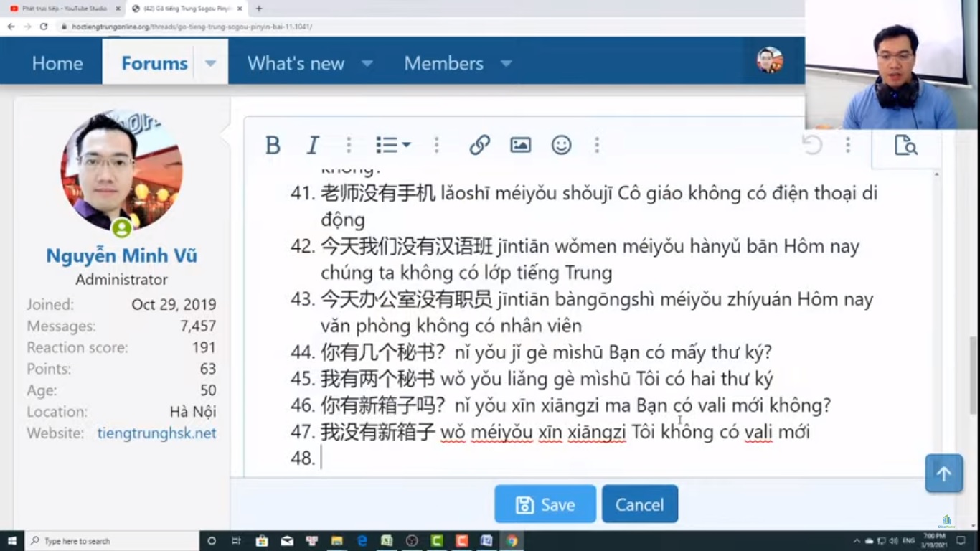
Task: Go back in the browser
Action: point(11,27)
